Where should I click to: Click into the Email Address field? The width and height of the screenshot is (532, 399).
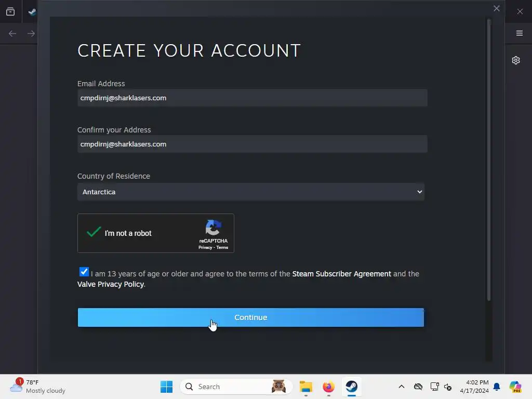tap(252, 98)
